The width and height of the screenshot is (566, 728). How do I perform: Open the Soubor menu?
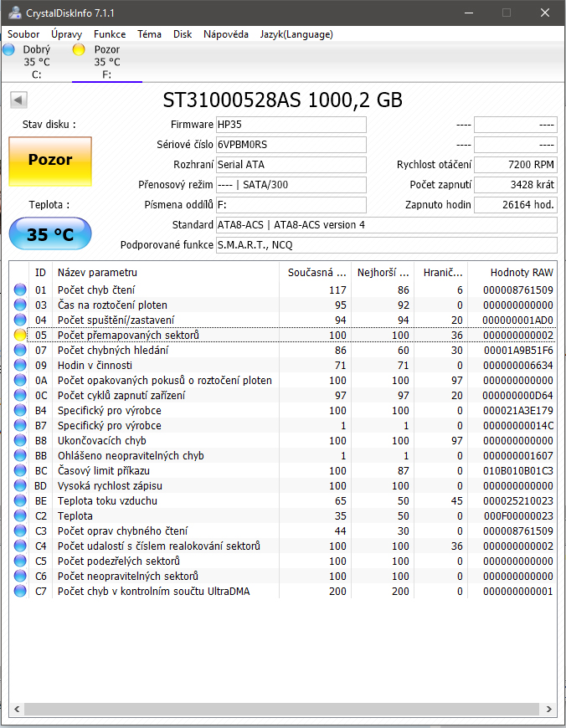pos(23,34)
